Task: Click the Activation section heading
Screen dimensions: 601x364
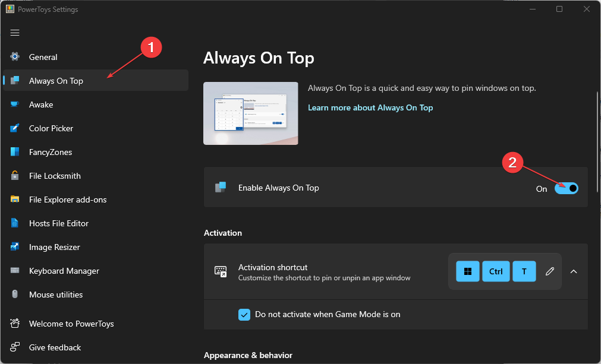Action: pos(223,233)
